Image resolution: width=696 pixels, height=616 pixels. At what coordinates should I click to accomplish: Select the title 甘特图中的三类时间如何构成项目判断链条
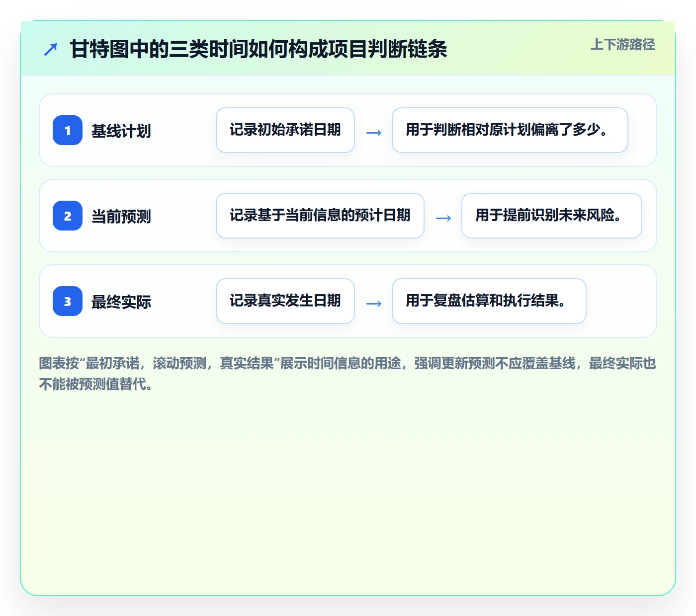pyautogui.click(x=259, y=49)
